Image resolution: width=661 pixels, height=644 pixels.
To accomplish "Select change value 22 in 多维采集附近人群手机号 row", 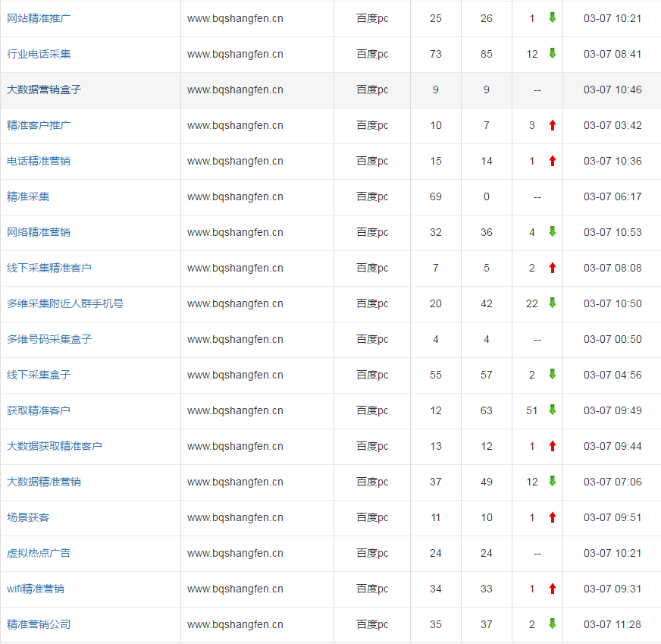I will point(532,303).
